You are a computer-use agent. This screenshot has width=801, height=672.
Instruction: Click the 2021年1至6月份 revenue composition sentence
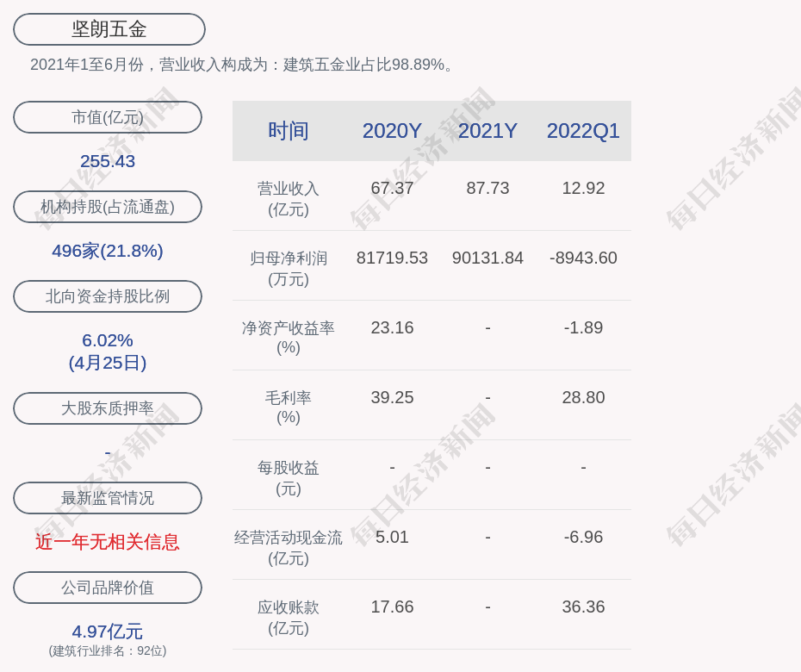coord(242,65)
